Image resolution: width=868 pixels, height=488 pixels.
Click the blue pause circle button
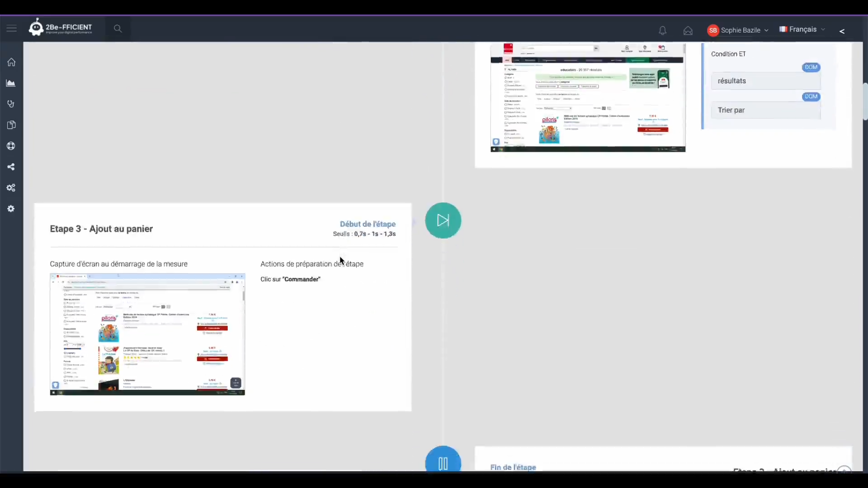point(443,462)
